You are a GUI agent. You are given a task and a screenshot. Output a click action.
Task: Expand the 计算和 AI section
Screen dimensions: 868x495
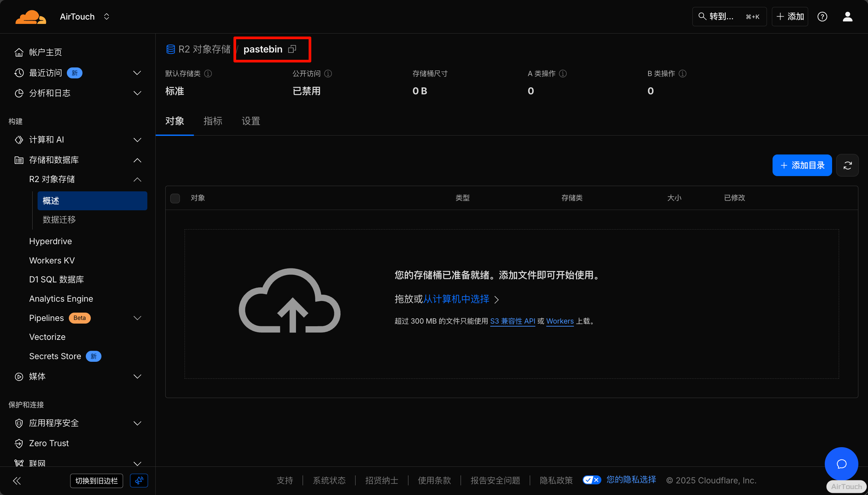pyautogui.click(x=137, y=140)
